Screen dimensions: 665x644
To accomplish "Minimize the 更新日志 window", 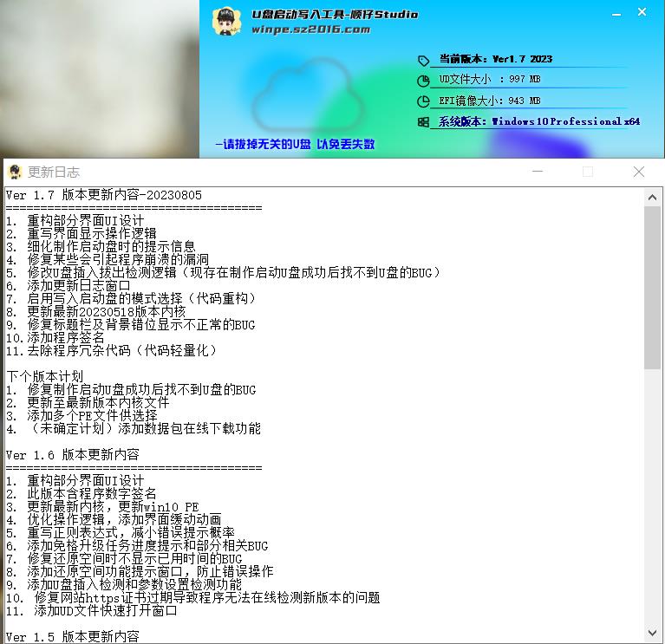I will (x=538, y=172).
